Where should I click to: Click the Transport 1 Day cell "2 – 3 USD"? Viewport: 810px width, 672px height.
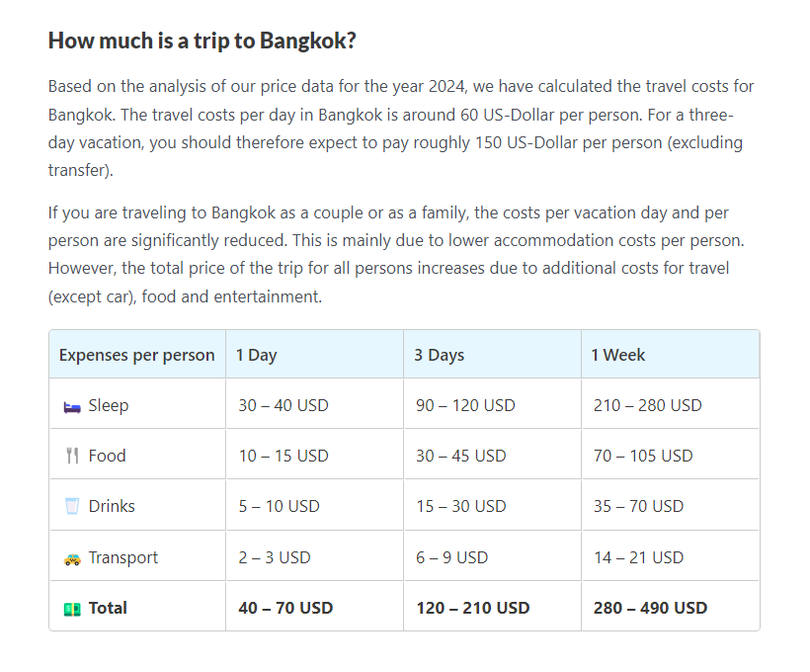[x=275, y=557]
